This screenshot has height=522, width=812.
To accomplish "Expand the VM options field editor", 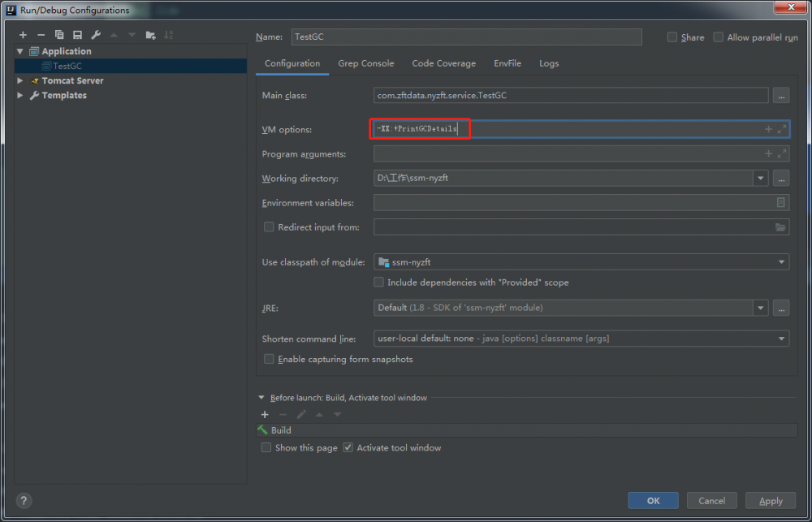I will (x=781, y=129).
